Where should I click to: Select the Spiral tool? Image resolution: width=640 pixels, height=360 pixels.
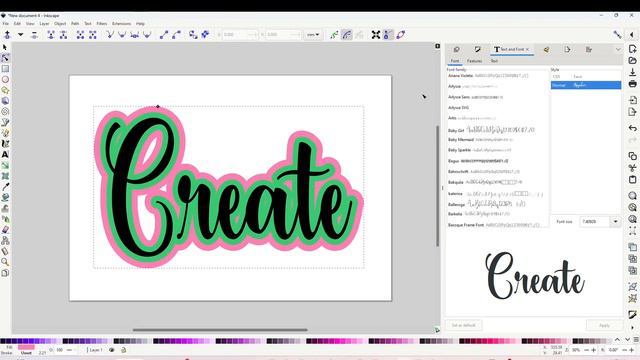pyautogui.click(x=5, y=111)
